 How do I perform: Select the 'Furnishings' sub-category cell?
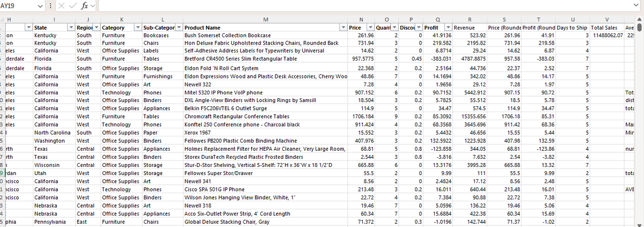click(162, 76)
